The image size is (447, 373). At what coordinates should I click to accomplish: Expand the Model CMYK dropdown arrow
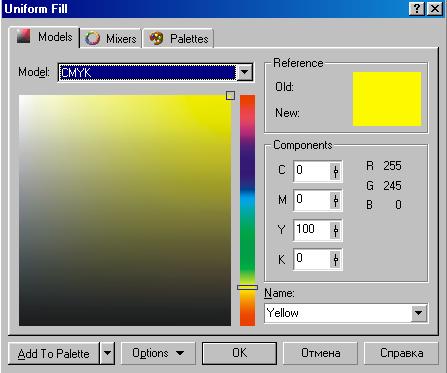(x=245, y=72)
